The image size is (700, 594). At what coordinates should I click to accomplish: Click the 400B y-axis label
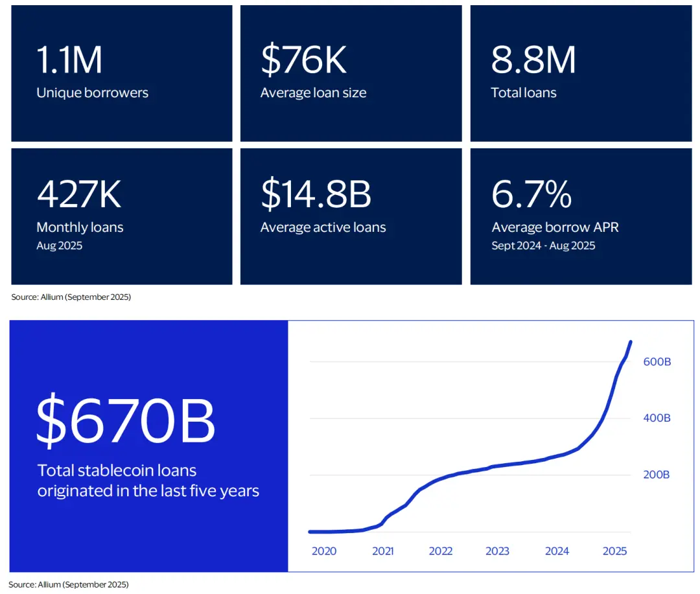657,418
